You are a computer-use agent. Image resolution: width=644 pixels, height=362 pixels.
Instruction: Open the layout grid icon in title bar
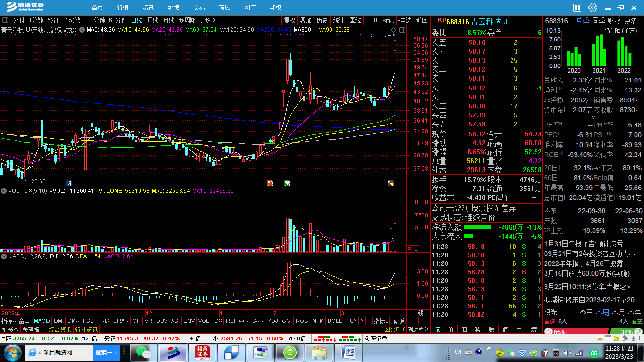578,8
